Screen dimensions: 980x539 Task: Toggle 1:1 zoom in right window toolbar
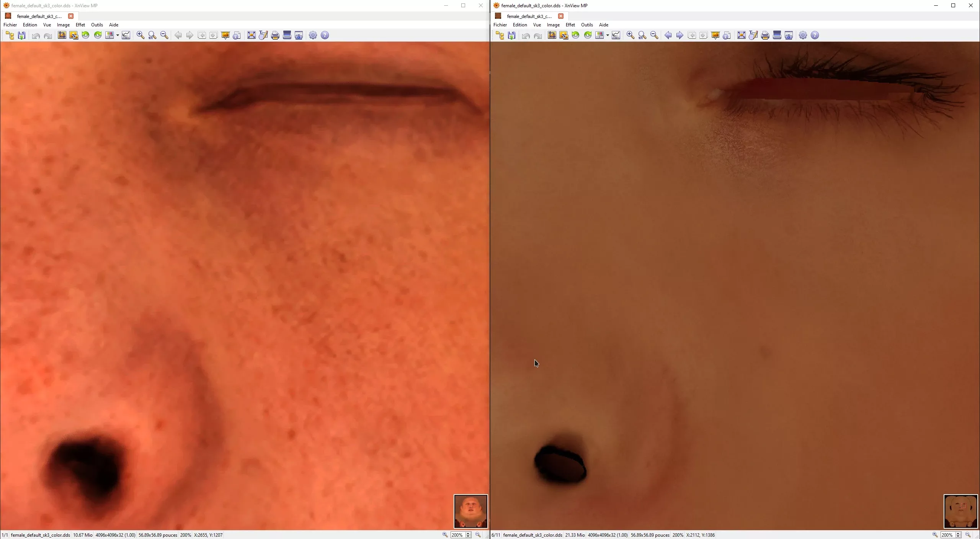click(642, 35)
